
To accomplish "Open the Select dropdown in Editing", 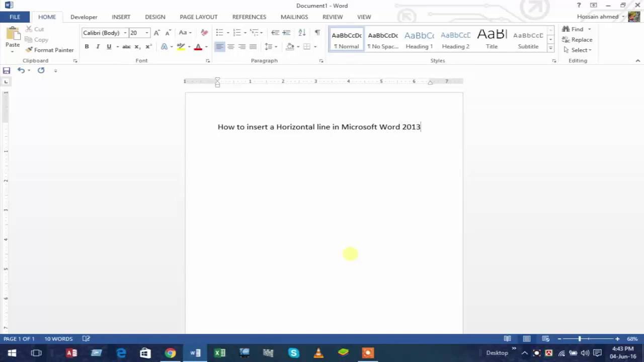I will pyautogui.click(x=578, y=50).
